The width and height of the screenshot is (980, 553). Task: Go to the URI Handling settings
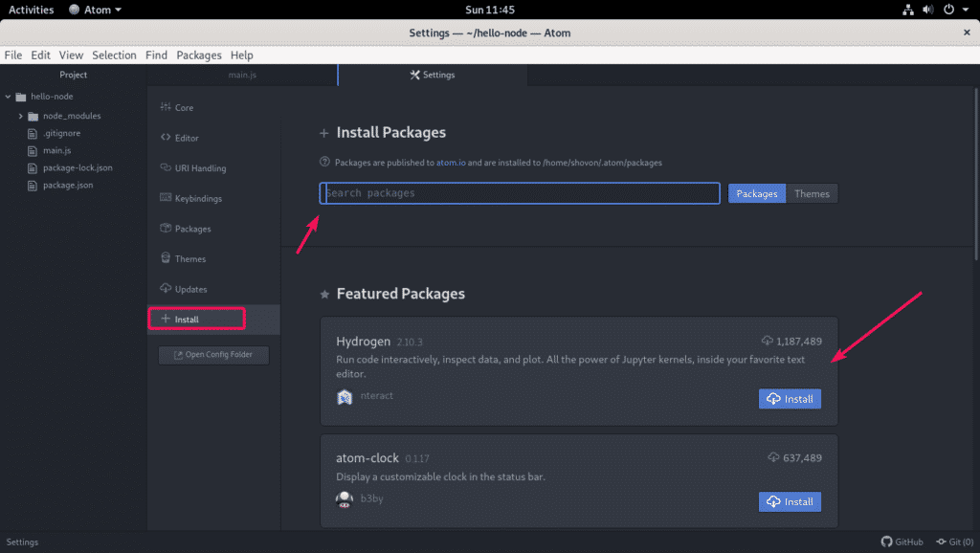[x=200, y=168]
